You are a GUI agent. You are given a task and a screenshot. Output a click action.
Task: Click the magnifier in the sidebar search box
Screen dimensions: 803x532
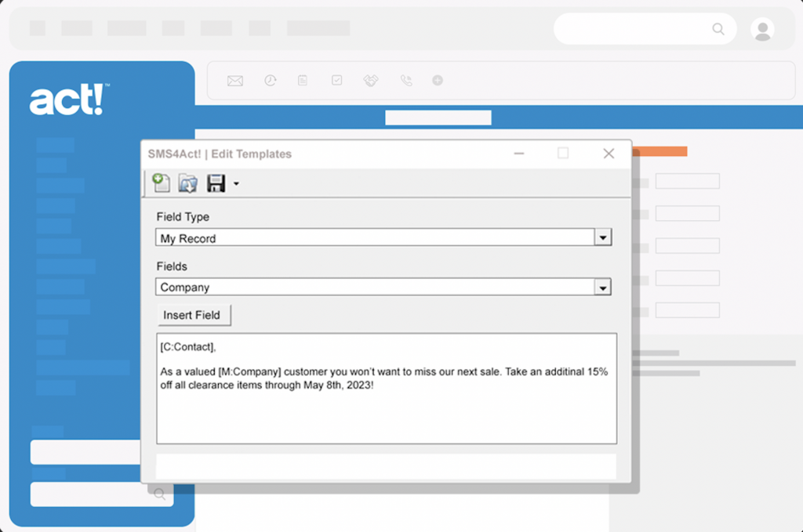(x=159, y=494)
